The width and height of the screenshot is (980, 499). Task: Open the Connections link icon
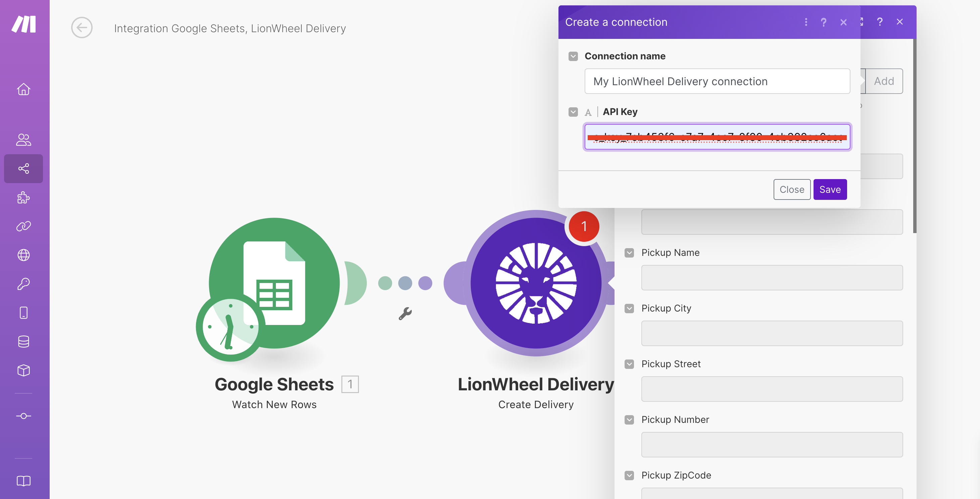(x=23, y=226)
